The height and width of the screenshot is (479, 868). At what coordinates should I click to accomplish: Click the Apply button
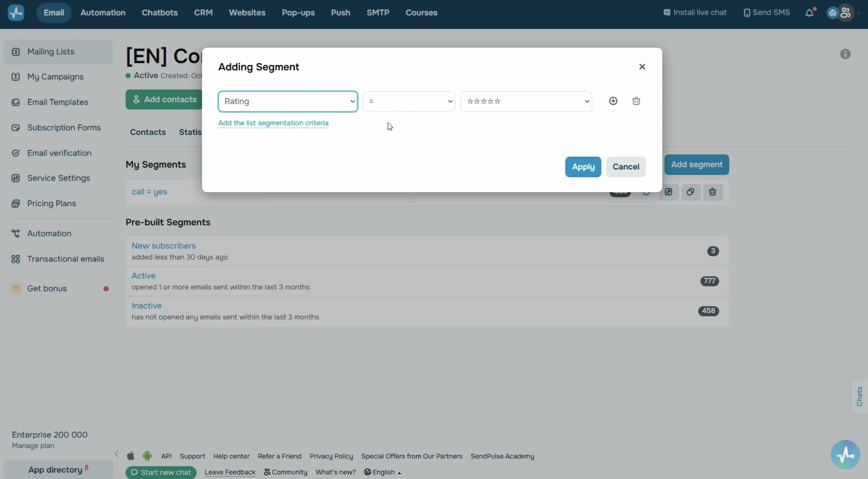(583, 167)
